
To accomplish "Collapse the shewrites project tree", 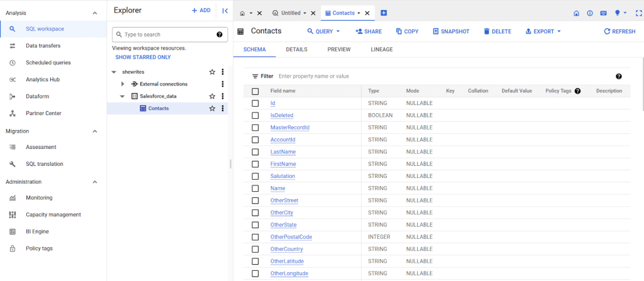I will click(114, 72).
